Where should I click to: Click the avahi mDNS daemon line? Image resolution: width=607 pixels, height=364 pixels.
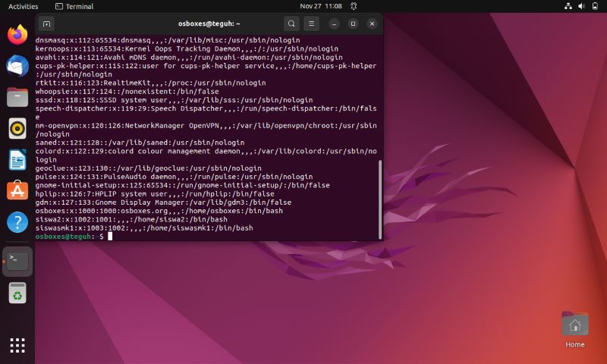coord(189,57)
